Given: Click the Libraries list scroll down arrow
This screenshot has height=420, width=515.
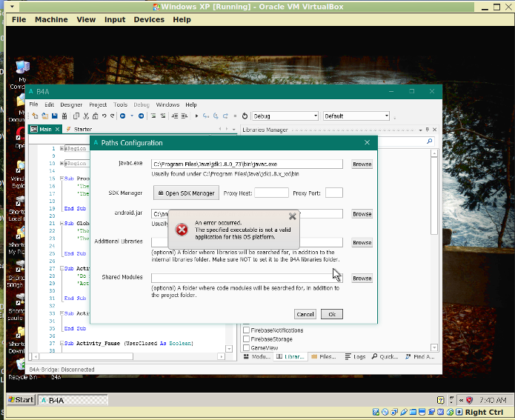Looking at the screenshot, I should pos(434,347).
